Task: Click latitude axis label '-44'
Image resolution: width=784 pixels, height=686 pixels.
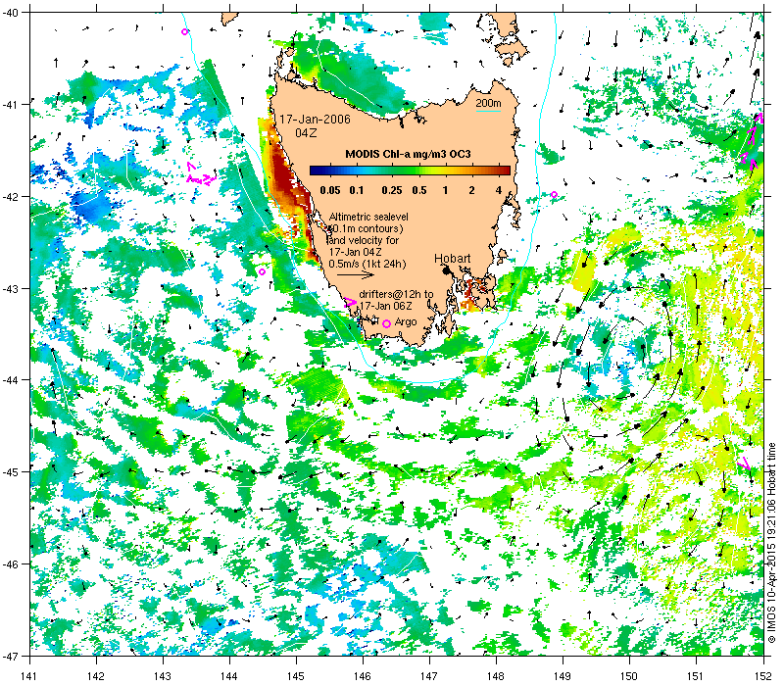Action: click(x=10, y=380)
